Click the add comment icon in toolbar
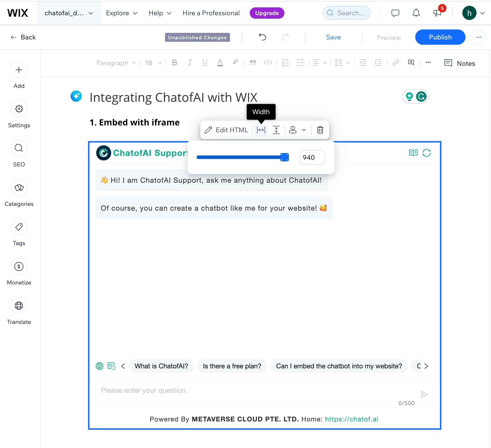491x448 pixels. point(411,62)
